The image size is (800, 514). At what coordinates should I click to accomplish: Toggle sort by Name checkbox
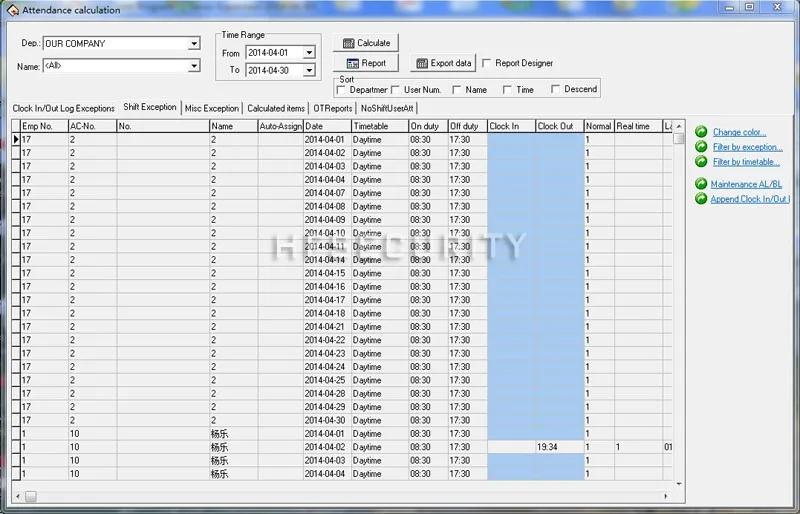[457, 89]
